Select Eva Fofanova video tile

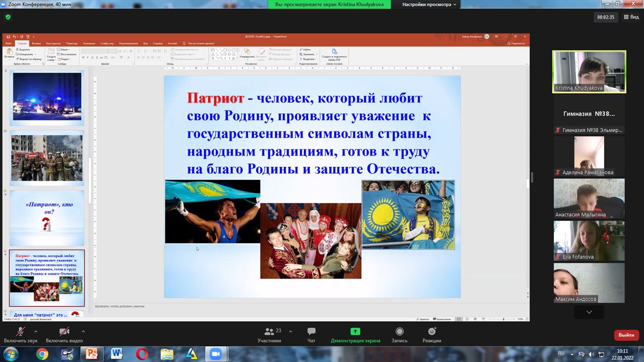589,240
